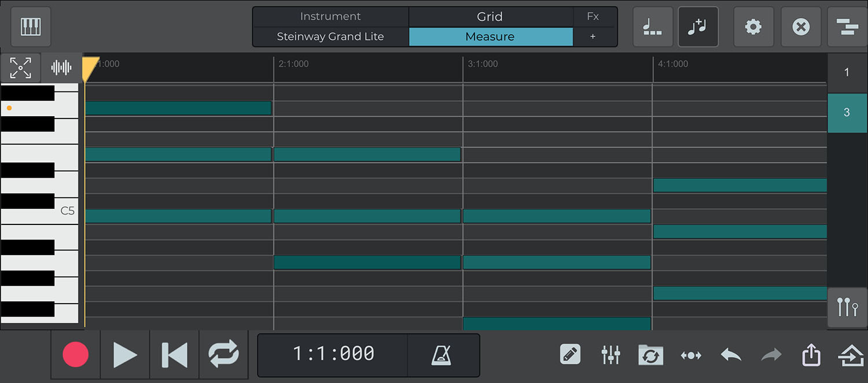Click the pencil edit tool icon
This screenshot has width=868, height=383.
(x=570, y=354)
